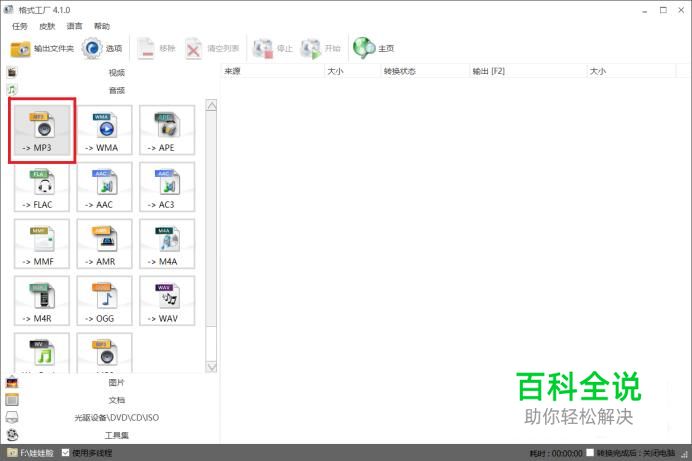
Task: Pick the MMF conversion format
Action: 42,244
